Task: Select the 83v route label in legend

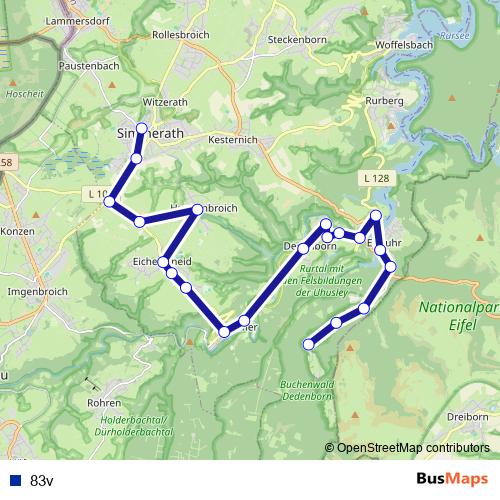Action: [x=42, y=481]
